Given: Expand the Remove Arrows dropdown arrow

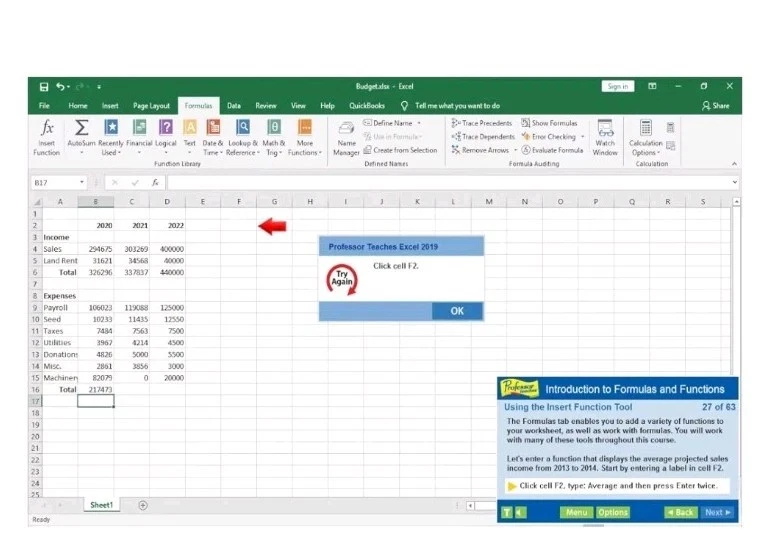Looking at the screenshot, I should 515,150.
